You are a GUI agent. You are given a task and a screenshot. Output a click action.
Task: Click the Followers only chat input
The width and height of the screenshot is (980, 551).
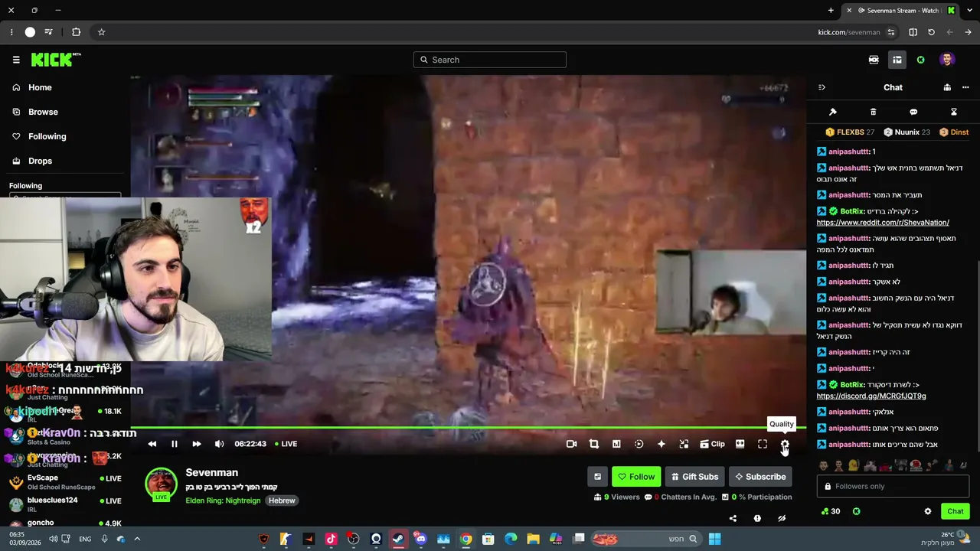click(893, 486)
